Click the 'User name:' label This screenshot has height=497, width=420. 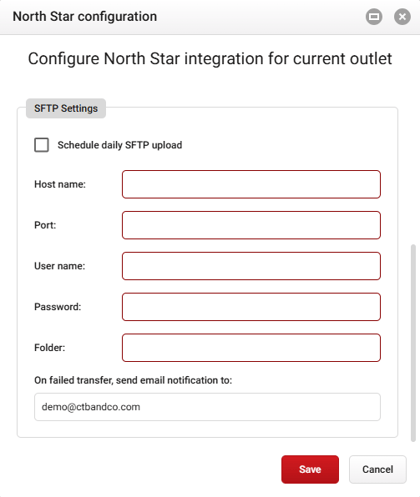tap(60, 266)
